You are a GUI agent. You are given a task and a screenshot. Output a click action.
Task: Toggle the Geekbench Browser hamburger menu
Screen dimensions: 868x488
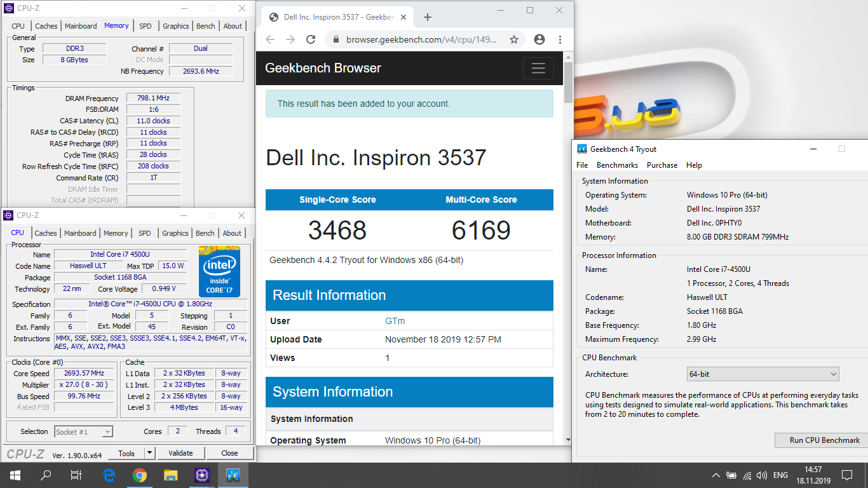[538, 68]
